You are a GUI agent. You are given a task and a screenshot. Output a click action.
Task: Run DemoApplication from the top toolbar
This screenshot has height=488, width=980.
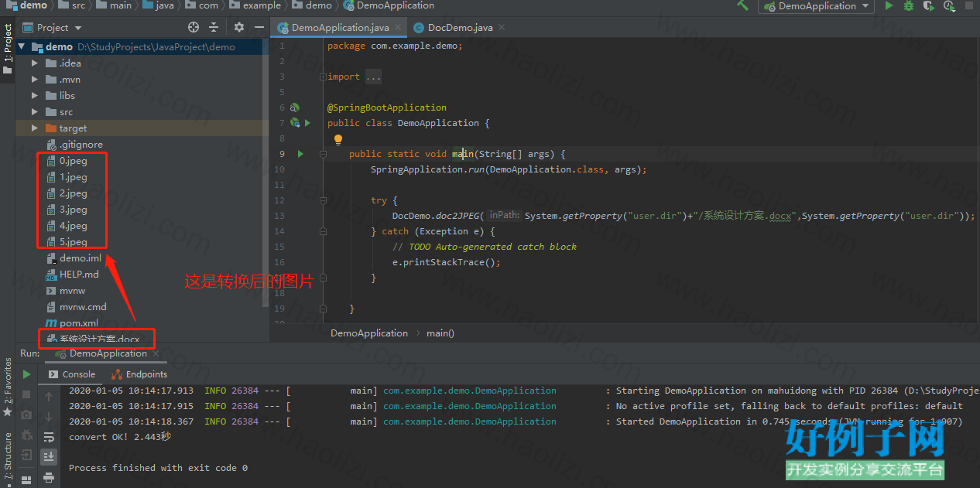(x=889, y=6)
